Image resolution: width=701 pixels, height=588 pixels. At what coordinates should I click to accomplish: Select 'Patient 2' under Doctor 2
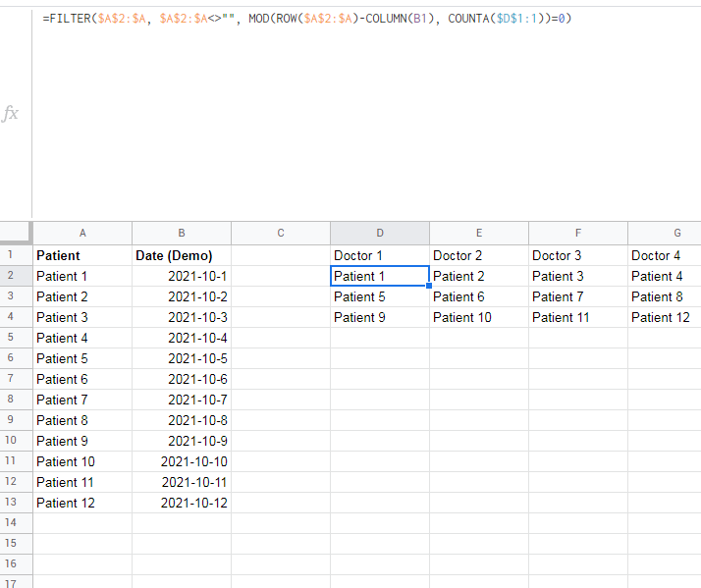[479, 276]
